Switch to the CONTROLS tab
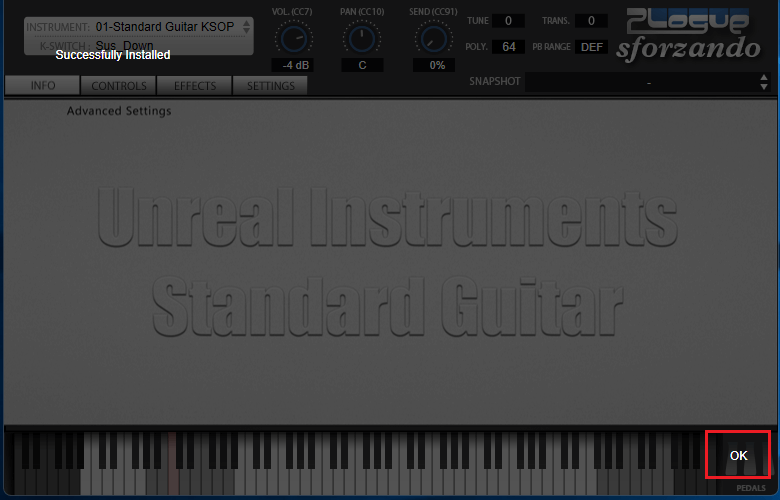The width and height of the screenshot is (780, 500). pos(119,86)
